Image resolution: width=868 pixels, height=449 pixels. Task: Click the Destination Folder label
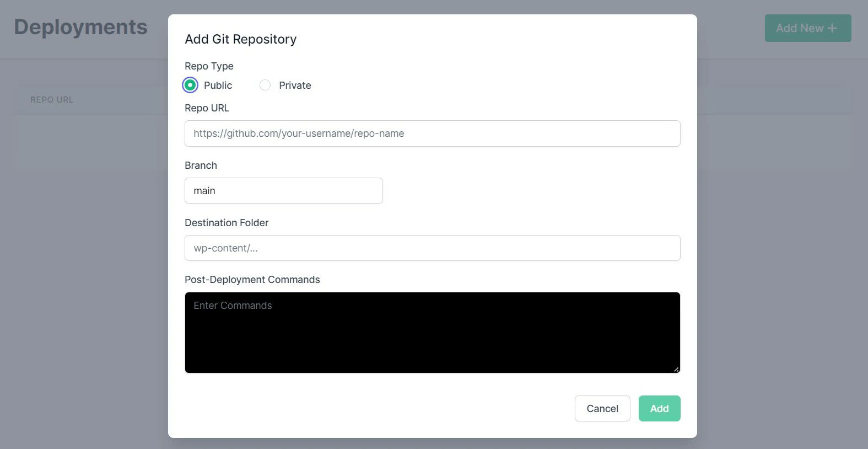[x=227, y=223]
